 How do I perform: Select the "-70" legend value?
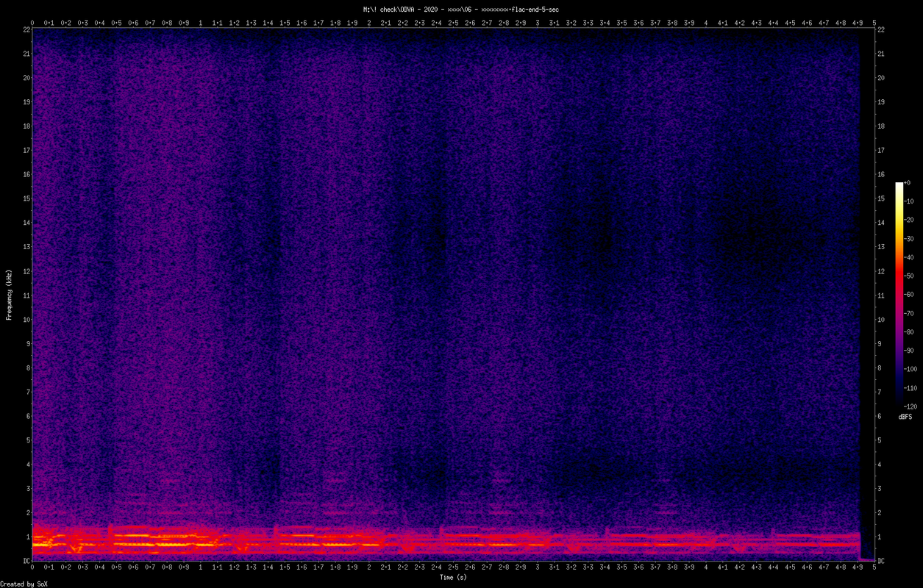pos(910,312)
